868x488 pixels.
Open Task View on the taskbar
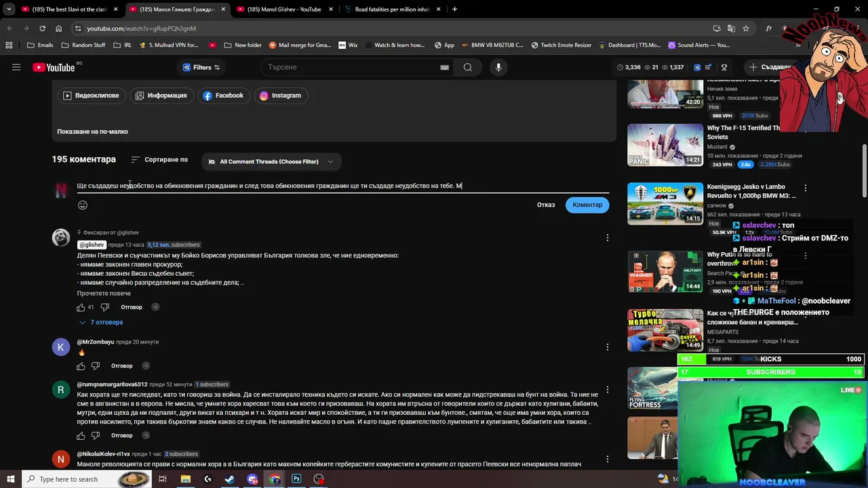click(163, 479)
